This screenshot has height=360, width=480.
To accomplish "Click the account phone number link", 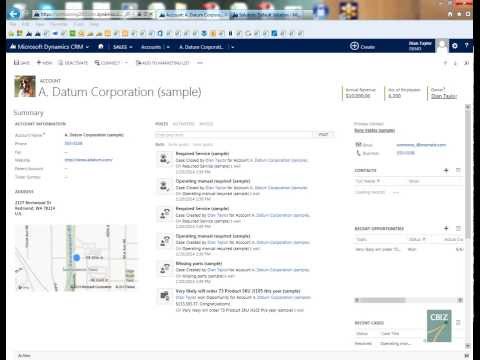I will [73, 143].
